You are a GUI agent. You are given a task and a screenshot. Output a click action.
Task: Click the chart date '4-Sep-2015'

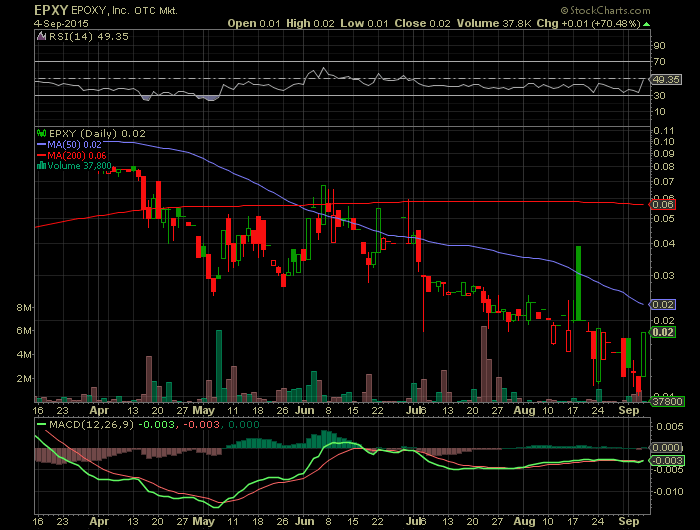click(x=61, y=23)
